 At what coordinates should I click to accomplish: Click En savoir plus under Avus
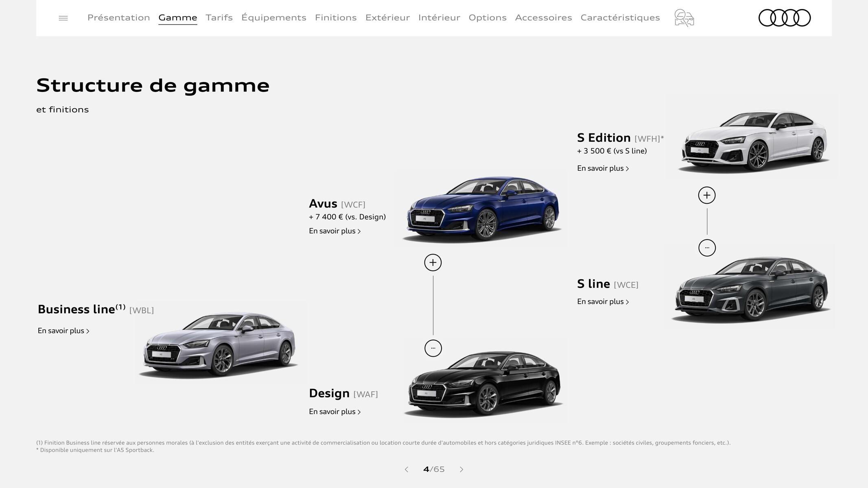pyautogui.click(x=335, y=231)
